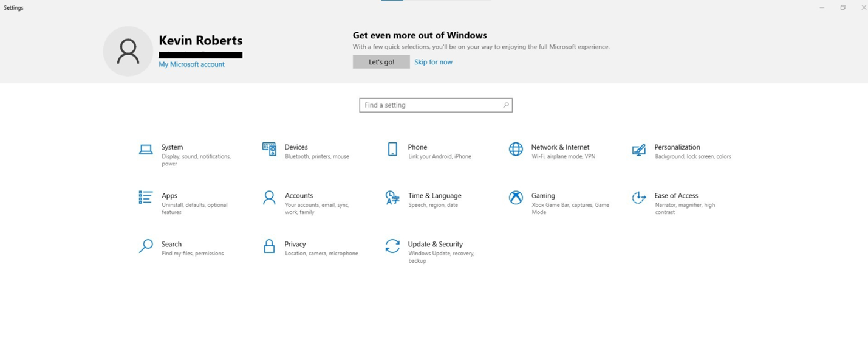
Task: Minimize the Settings window
Action: pyautogui.click(x=822, y=8)
